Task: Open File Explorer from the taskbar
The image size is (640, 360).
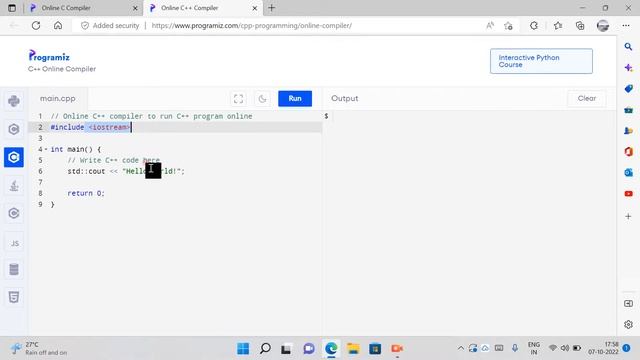Action: coord(353,349)
